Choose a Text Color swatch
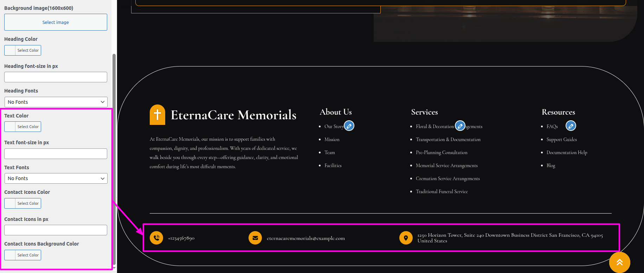The height and width of the screenshot is (273, 644). (x=23, y=127)
